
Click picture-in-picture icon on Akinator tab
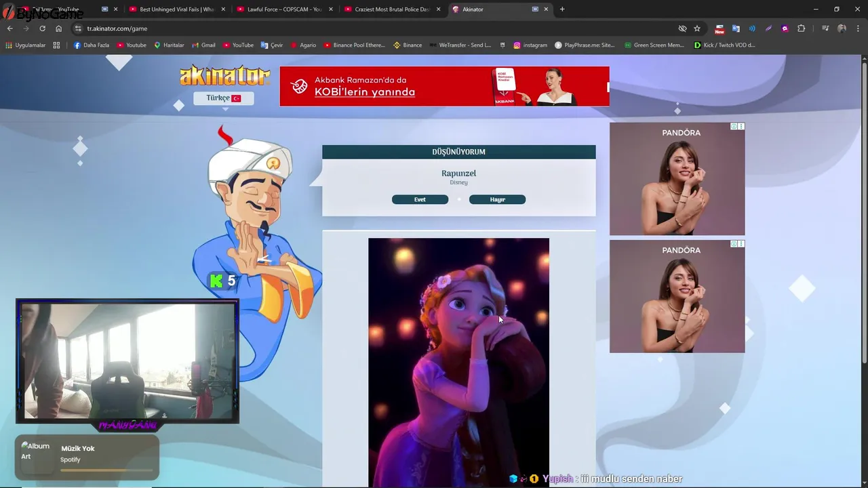pyautogui.click(x=535, y=9)
